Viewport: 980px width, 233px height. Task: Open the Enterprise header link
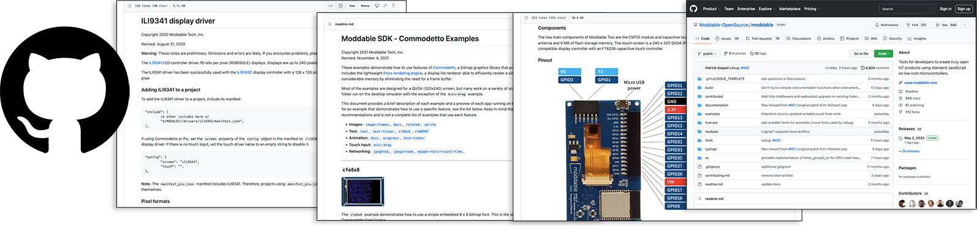click(746, 9)
